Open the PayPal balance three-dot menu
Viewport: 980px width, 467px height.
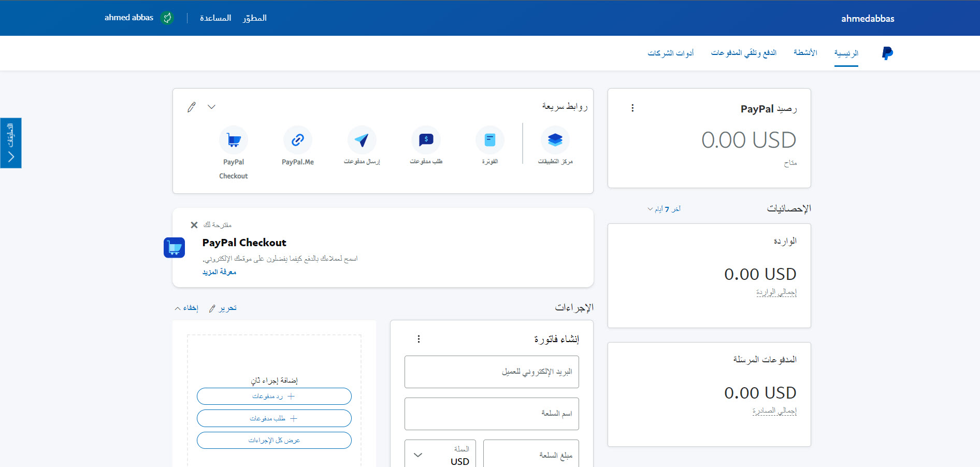(x=632, y=108)
